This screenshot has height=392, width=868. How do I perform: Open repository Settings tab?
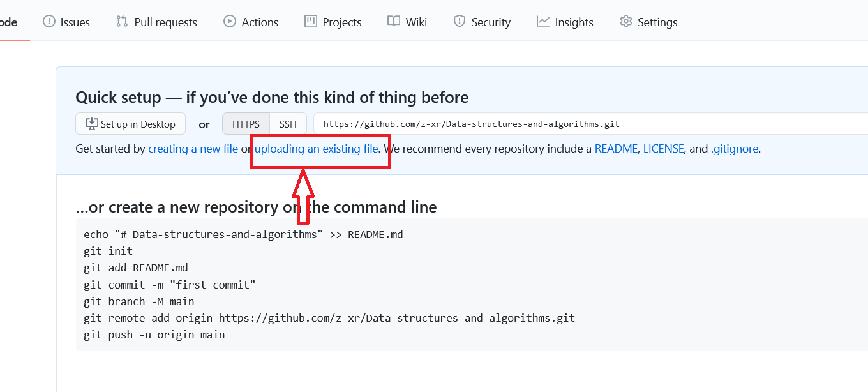pos(648,22)
